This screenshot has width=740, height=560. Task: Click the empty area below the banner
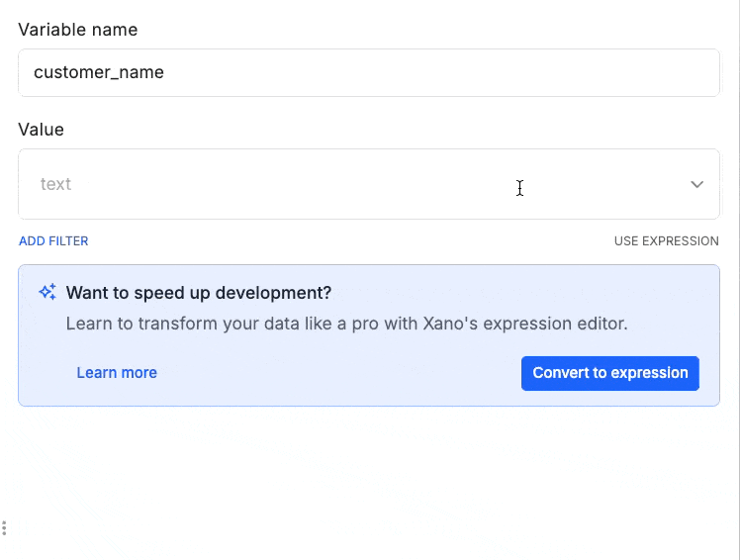coord(368,475)
